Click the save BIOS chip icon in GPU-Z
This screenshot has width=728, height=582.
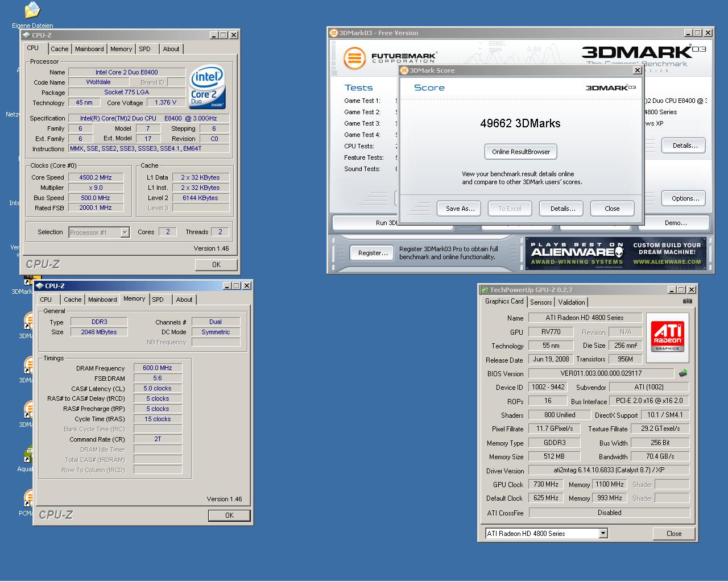(683, 373)
